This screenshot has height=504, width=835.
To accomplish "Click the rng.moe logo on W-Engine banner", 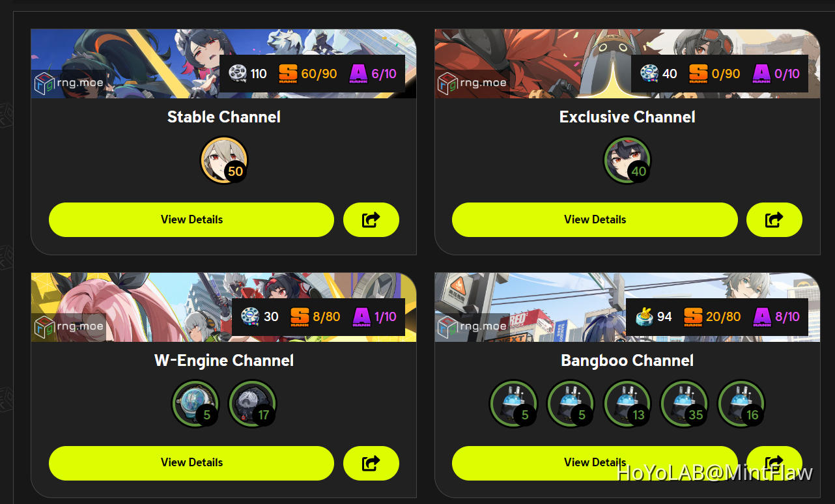I will [x=69, y=326].
